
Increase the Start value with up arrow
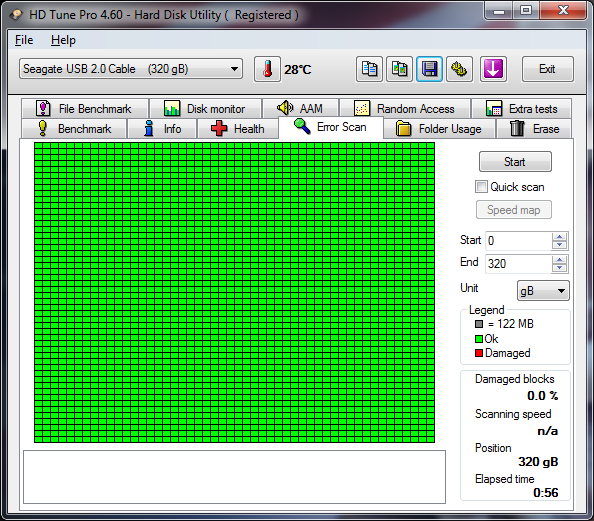[x=560, y=236]
